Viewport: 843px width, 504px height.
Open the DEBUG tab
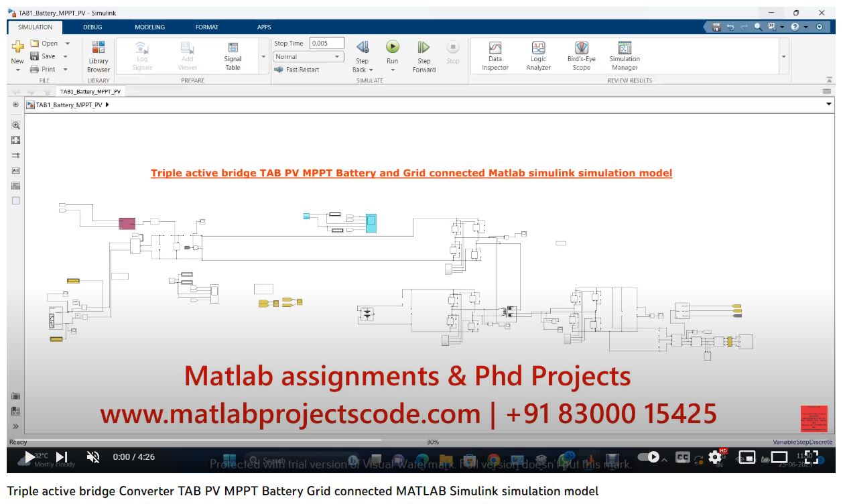coord(92,27)
